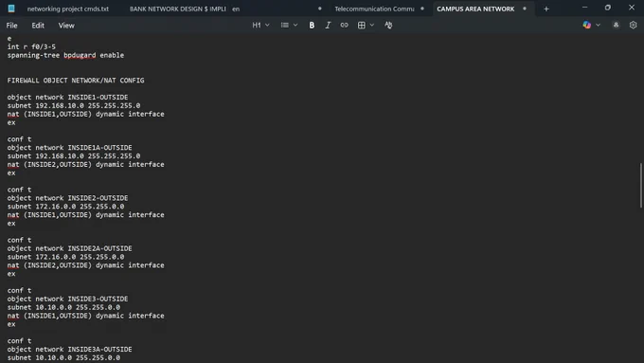This screenshot has width=644, height=363.
Task: Open the Copilot icon
Action: 587,25
